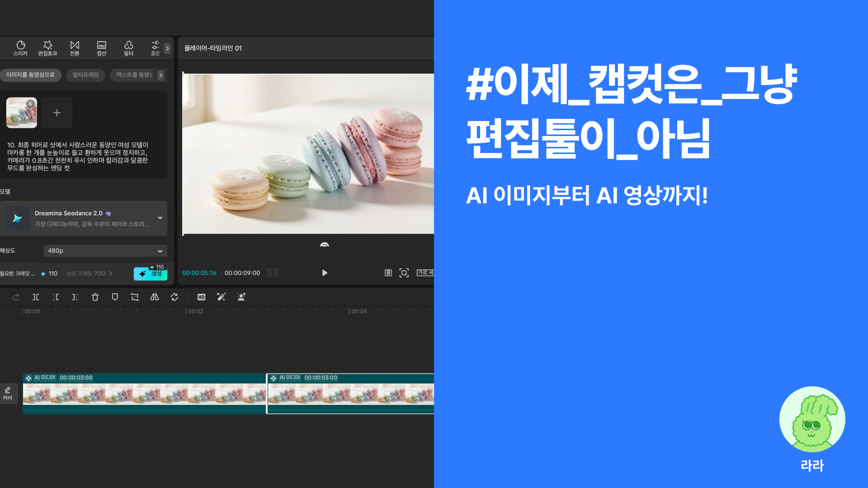
Task: Open the 캡션 captions panel
Action: pos(102,48)
